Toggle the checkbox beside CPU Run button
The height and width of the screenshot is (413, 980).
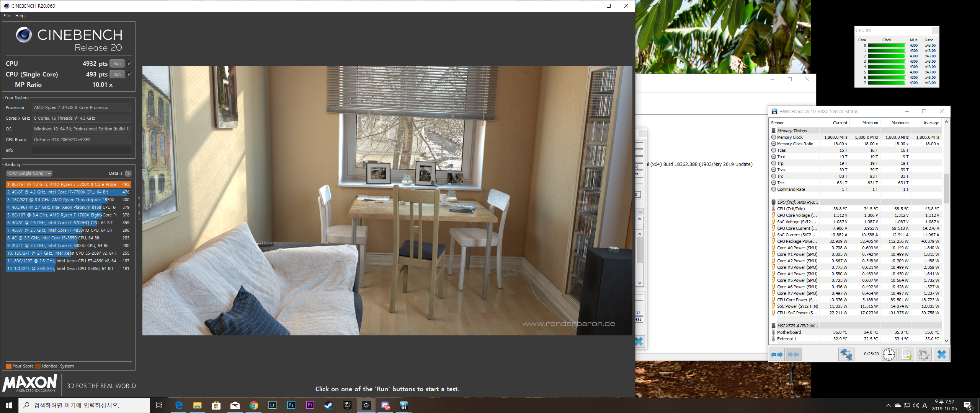click(129, 63)
